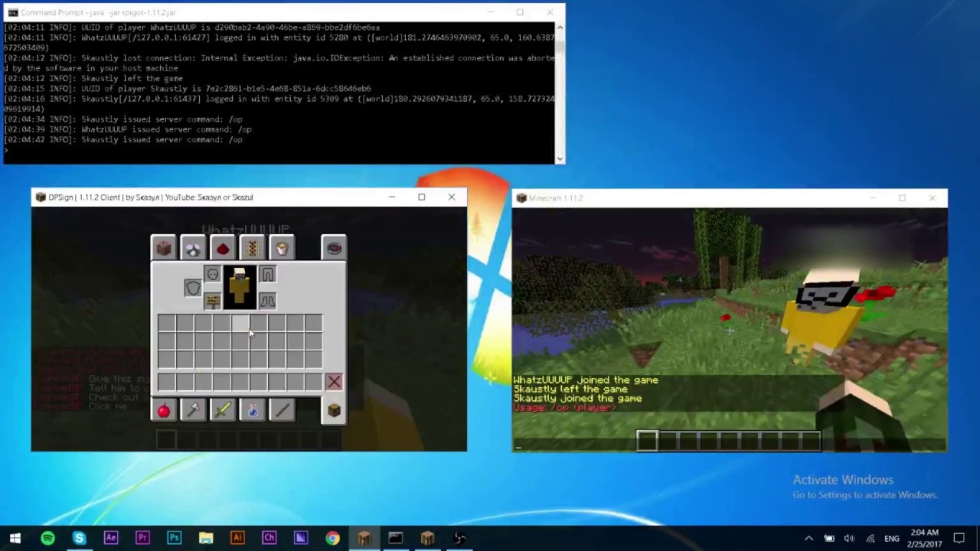Click Command Prompt scrollbar thumb
Image resolution: width=980 pixels, height=551 pixels.
tap(560, 46)
